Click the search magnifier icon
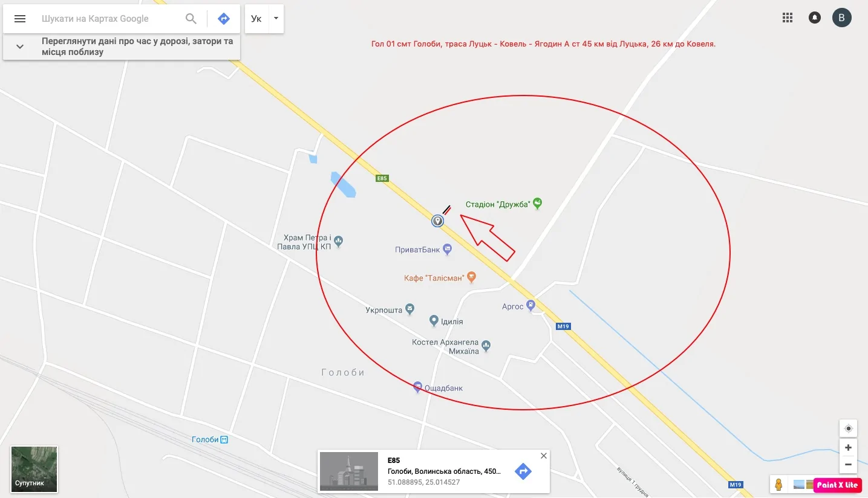 [191, 19]
